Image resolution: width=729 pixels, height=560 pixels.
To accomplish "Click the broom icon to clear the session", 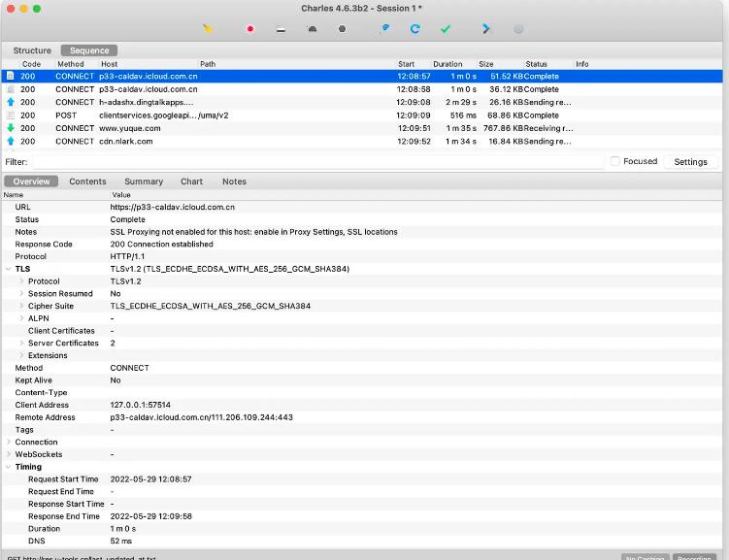I will coord(208,29).
